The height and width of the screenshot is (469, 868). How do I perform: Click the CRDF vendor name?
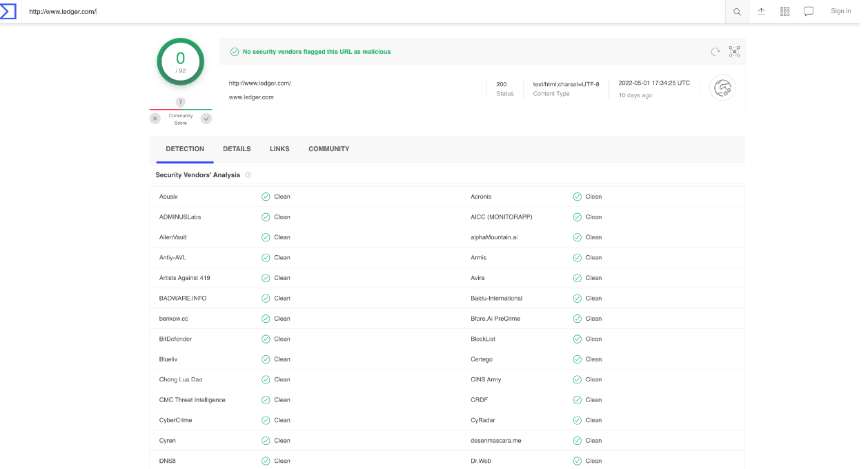pos(479,400)
